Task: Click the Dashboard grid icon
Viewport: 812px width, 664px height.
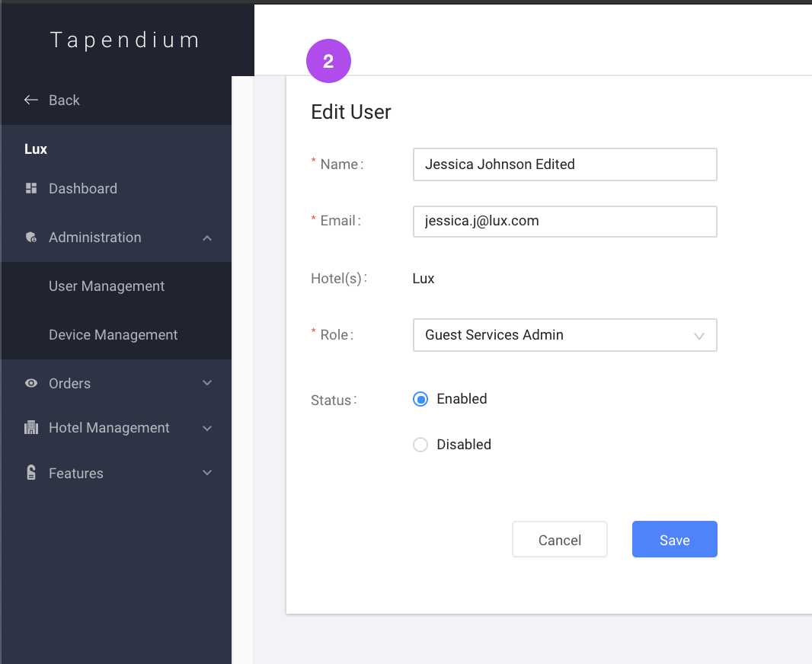Action: [32, 188]
